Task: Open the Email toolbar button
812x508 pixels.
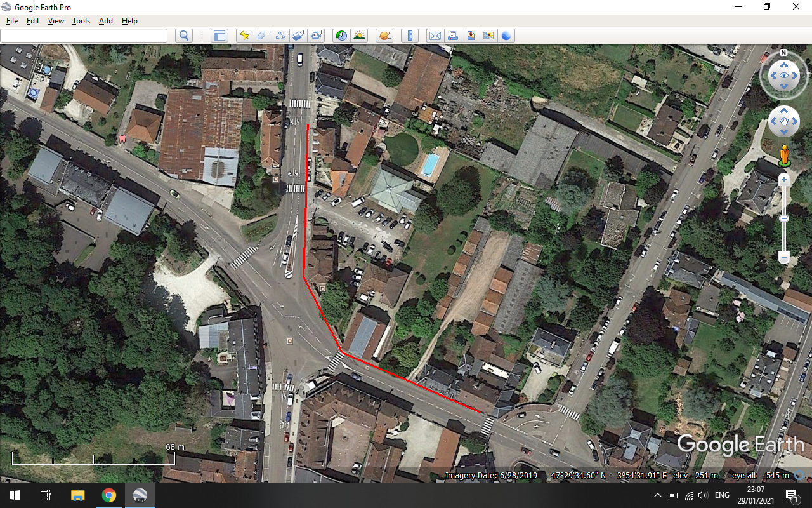Action: coord(435,36)
